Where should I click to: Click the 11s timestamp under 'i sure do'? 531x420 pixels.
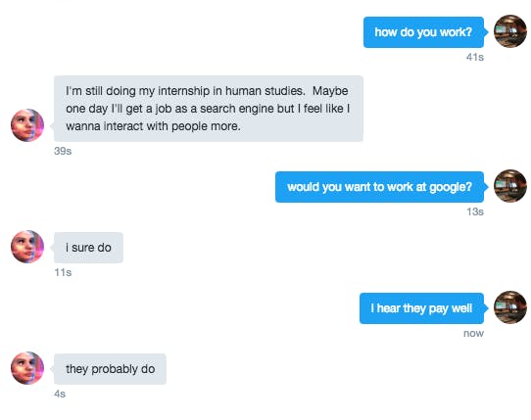[63, 272]
